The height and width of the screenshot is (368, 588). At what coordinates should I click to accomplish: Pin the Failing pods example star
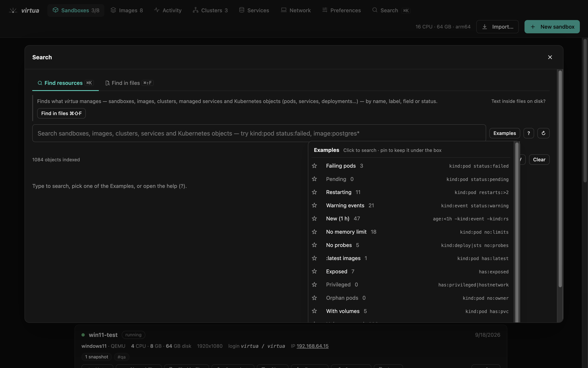coord(314,166)
